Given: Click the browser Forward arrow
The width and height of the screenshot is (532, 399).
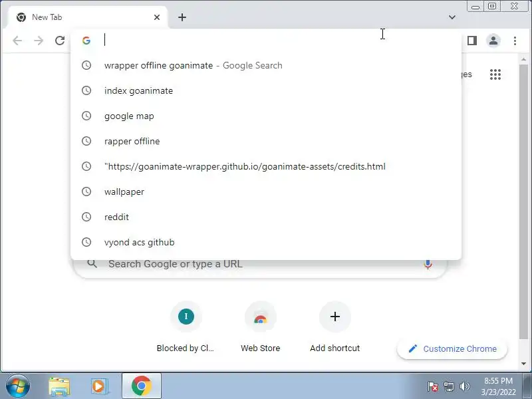Looking at the screenshot, I should (x=39, y=41).
